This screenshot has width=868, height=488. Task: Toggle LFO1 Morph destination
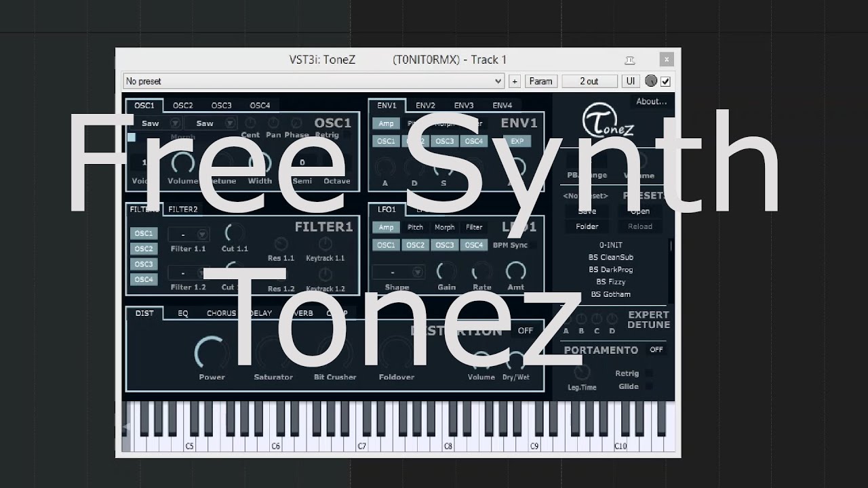(445, 227)
